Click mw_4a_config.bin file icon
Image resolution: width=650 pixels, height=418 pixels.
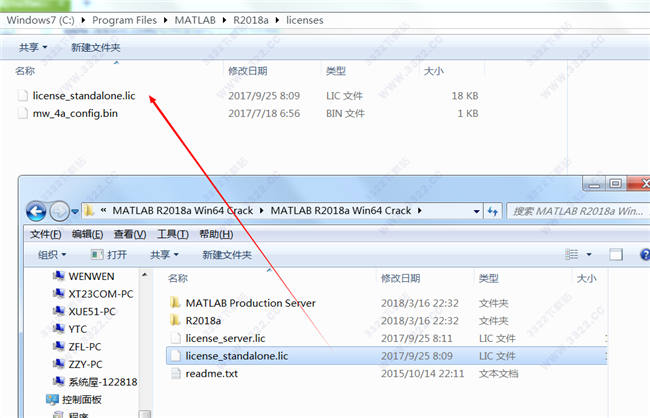22,113
